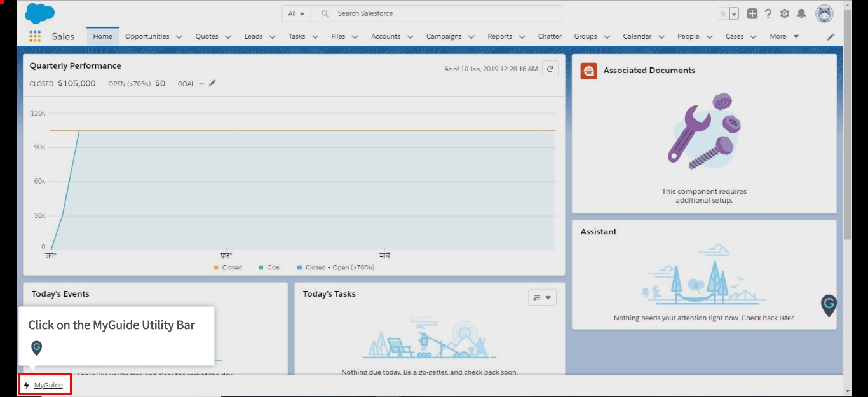Go to the Groups tab
Viewport: 868px width, 397px height.
tap(585, 37)
